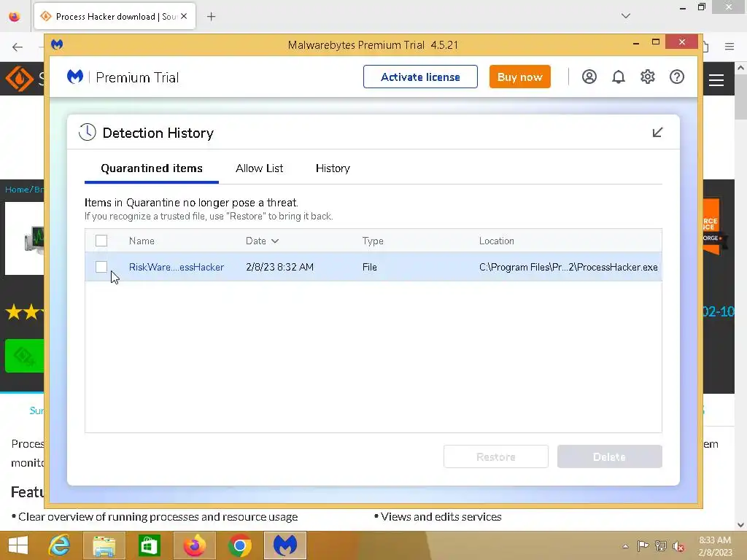Open File Explorer from the taskbar
The height and width of the screenshot is (560, 747).
pyautogui.click(x=104, y=545)
